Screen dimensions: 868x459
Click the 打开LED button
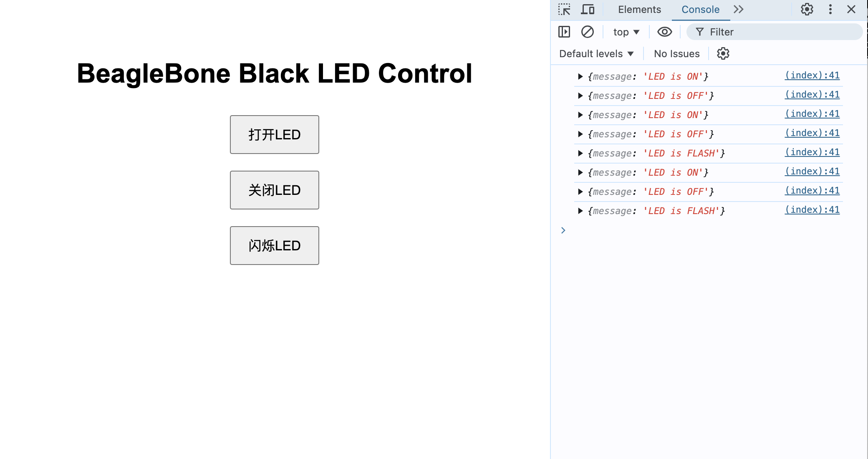pyautogui.click(x=275, y=135)
